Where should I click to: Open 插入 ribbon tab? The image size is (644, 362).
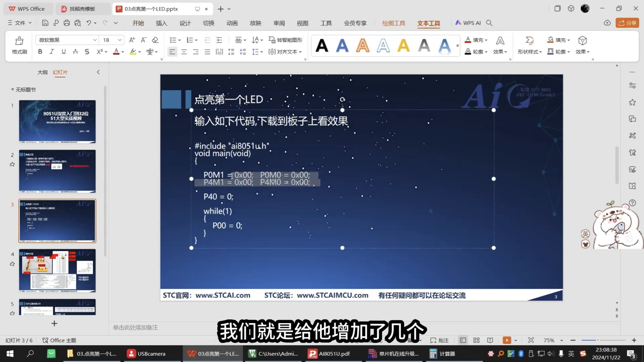point(161,23)
